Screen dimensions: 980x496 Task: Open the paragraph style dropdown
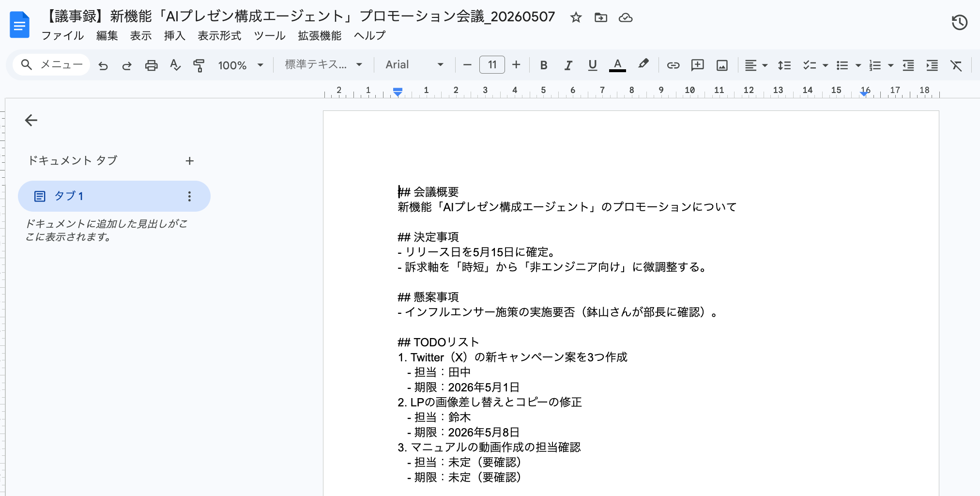[323, 65]
